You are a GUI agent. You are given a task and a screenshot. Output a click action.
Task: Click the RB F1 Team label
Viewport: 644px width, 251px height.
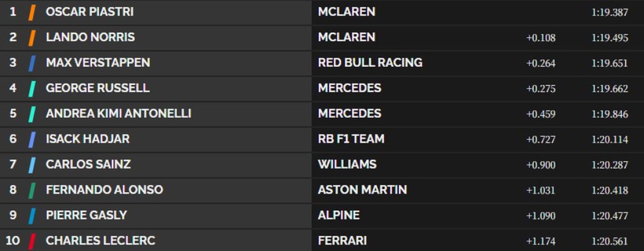[x=351, y=139]
